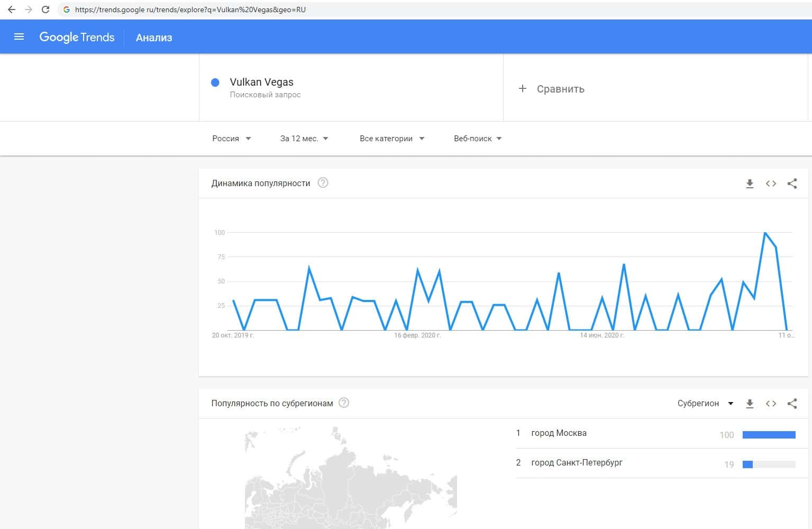Screen dimensions: 812x529
Task: Click the plus icon next to Сравнить
Action: click(523, 88)
